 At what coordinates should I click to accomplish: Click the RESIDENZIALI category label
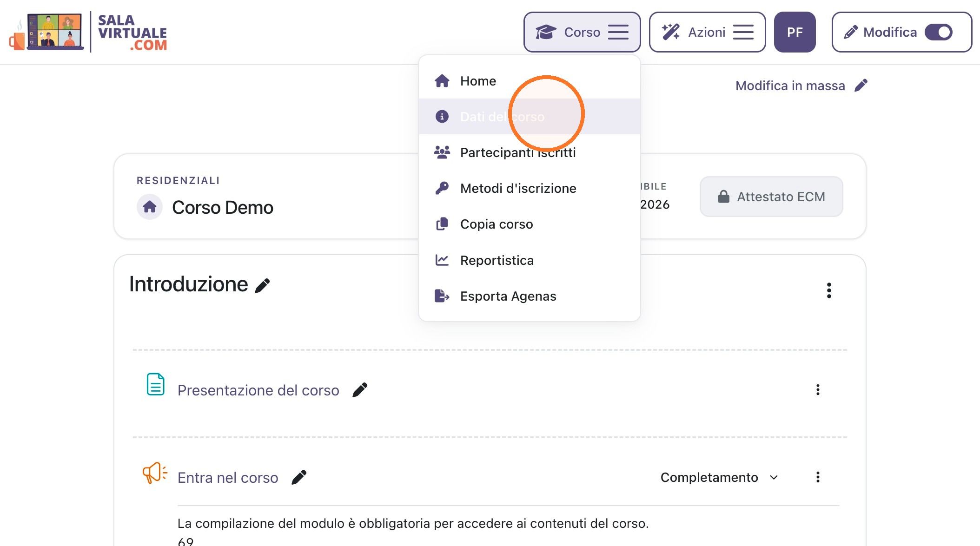point(178,180)
